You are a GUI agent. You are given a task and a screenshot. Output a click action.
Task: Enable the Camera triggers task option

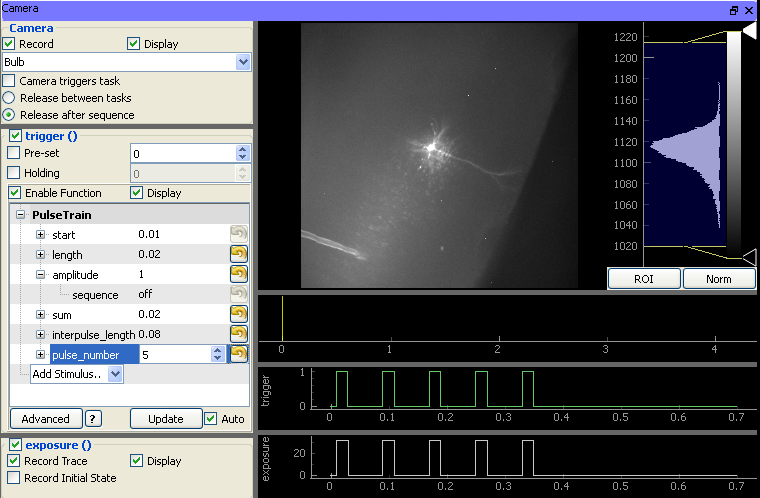coord(9,80)
